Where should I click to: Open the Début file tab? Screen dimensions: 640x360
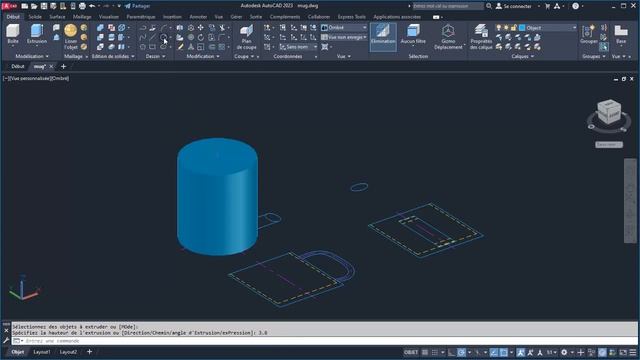18,66
